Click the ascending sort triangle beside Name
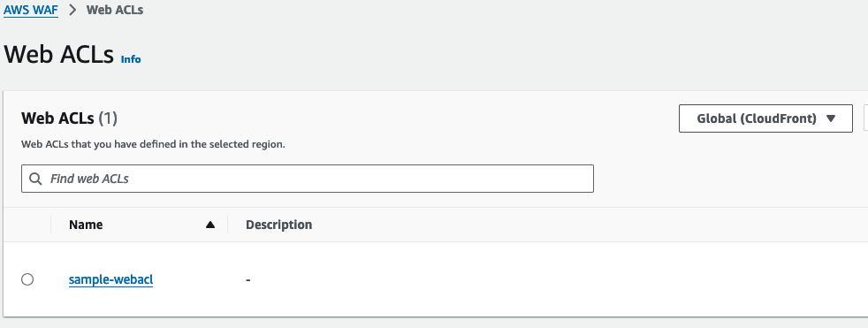The height and width of the screenshot is (328, 868). (209, 225)
